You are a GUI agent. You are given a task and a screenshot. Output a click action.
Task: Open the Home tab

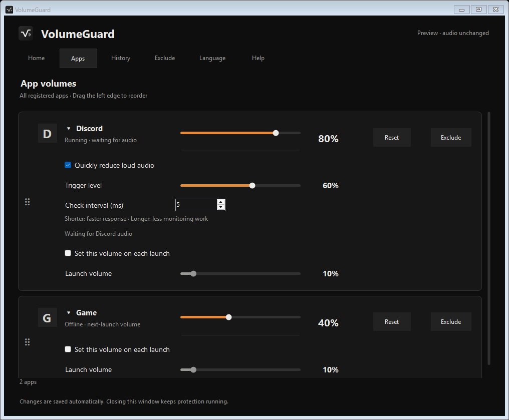coord(37,58)
